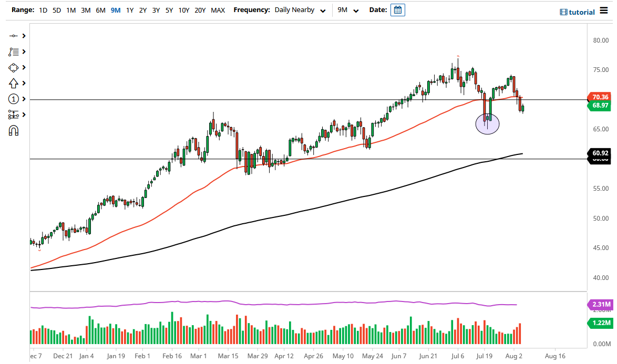The image size is (617, 364).
Task: Open the date picker calendar
Action: click(398, 10)
